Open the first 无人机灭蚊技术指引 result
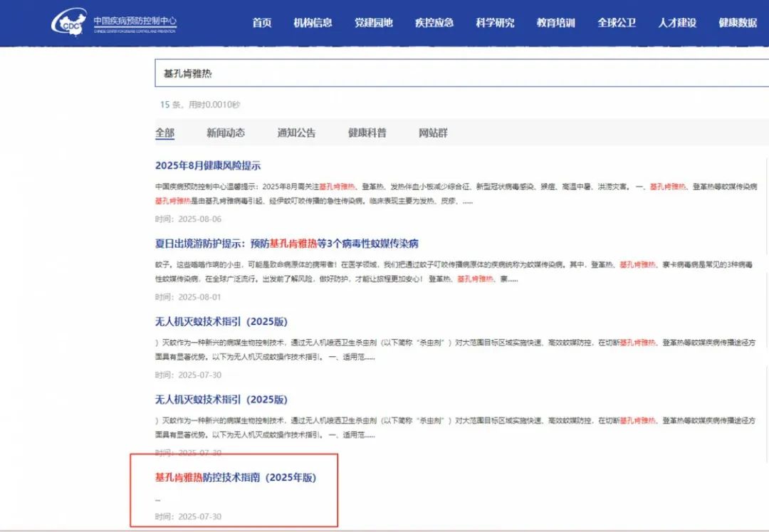The image size is (769, 532). click(x=221, y=321)
